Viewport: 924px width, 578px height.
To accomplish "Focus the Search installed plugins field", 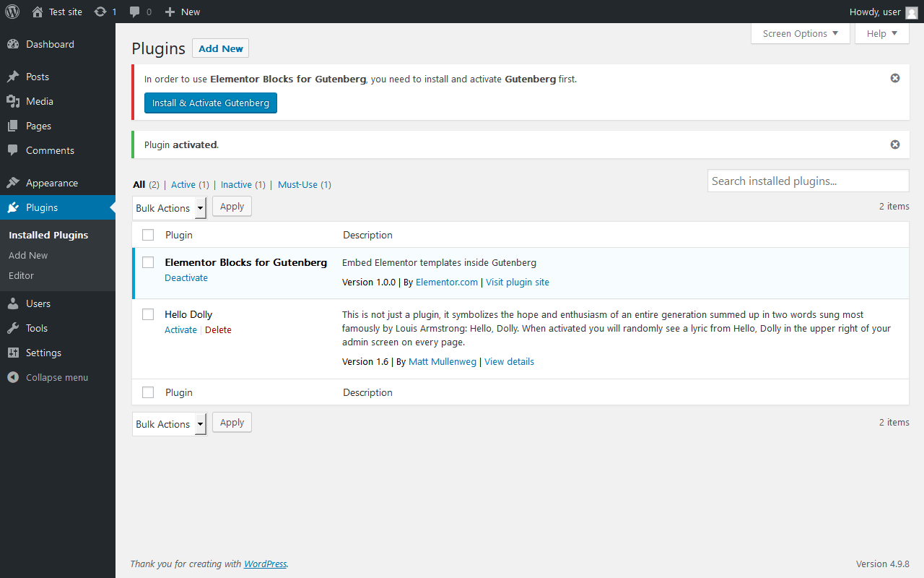I will pyautogui.click(x=808, y=181).
